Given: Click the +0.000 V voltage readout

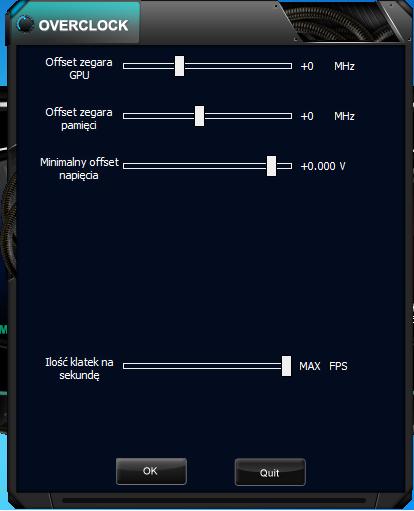Looking at the screenshot, I should [323, 166].
